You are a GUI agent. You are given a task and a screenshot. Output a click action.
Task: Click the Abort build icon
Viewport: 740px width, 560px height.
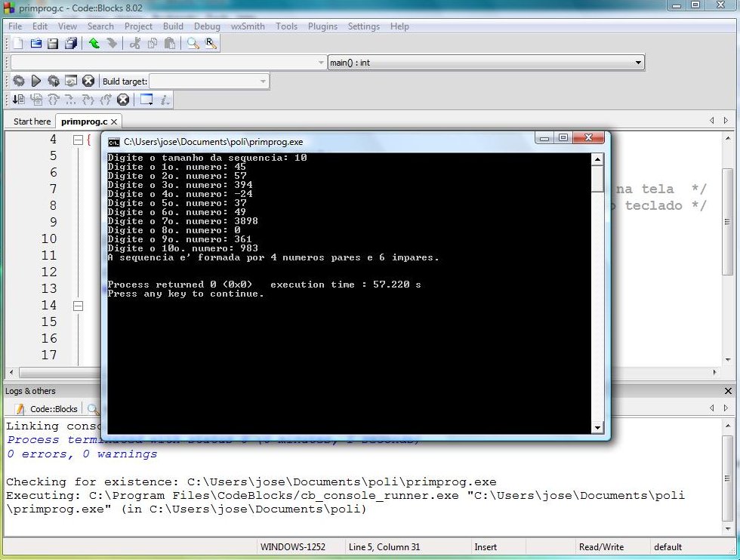[x=88, y=81]
